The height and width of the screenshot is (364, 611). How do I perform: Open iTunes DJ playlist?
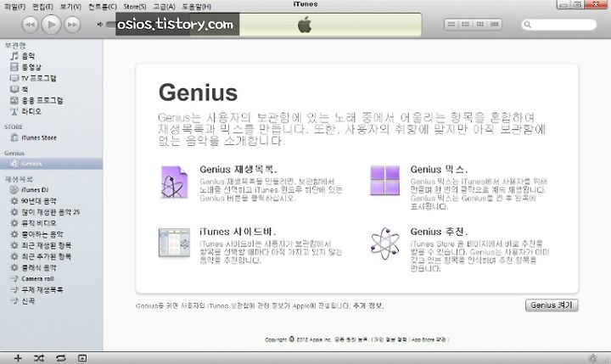[x=52, y=190]
